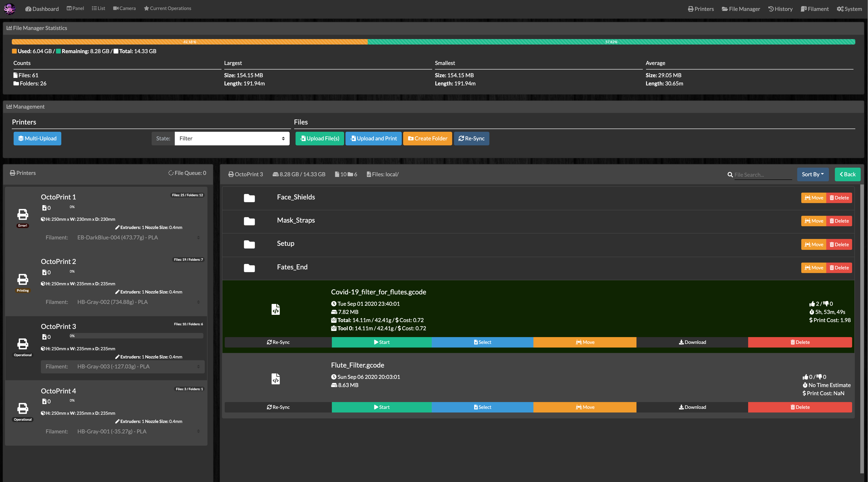Open OctoPrint 1 filament selection dropdown
Screen dimensions: 868x482
point(138,237)
